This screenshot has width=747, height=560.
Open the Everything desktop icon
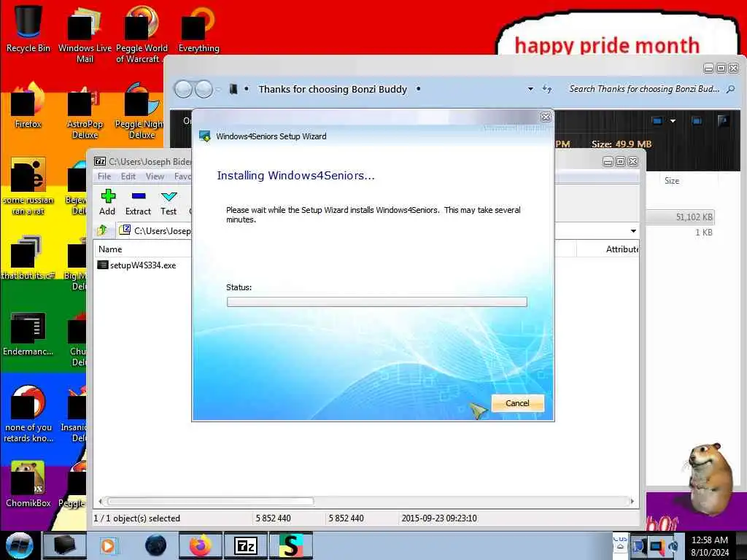tap(198, 28)
